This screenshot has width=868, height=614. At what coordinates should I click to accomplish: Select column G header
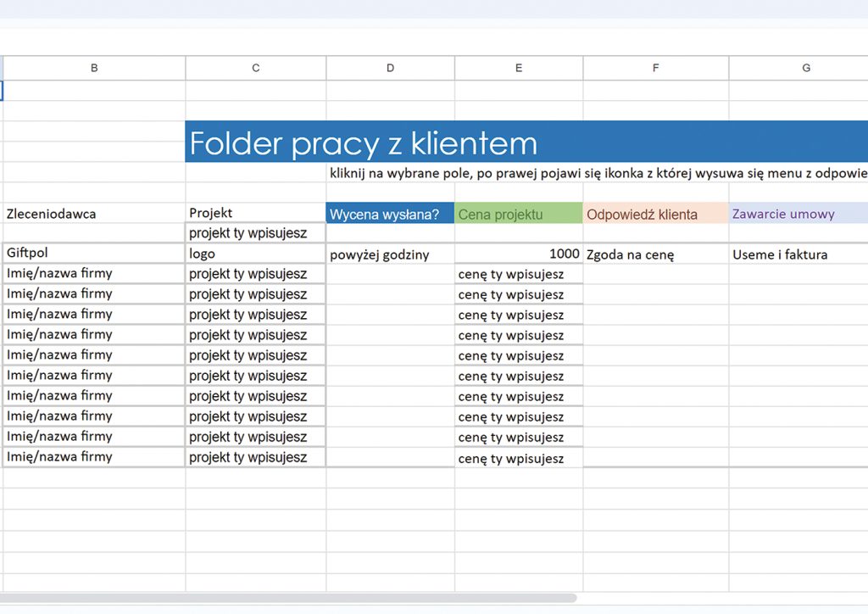pos(805,68)
